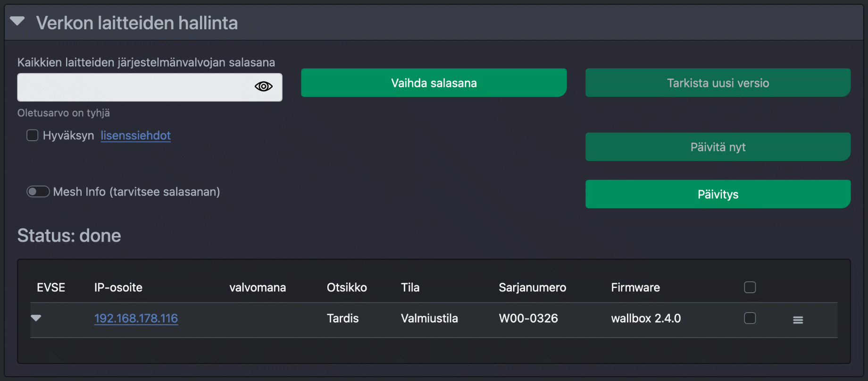
Task: Tick the Hyväksyn license terms checkbox
Action: [x=33, y=135]
